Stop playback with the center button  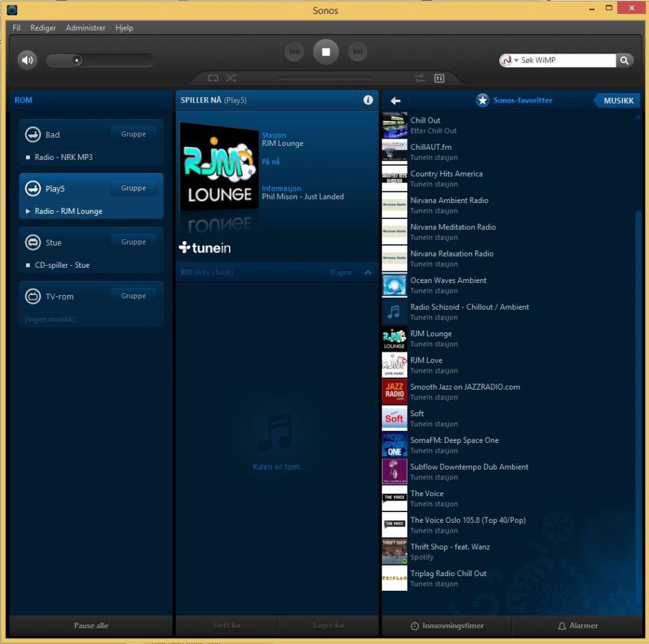click(325, 52)
